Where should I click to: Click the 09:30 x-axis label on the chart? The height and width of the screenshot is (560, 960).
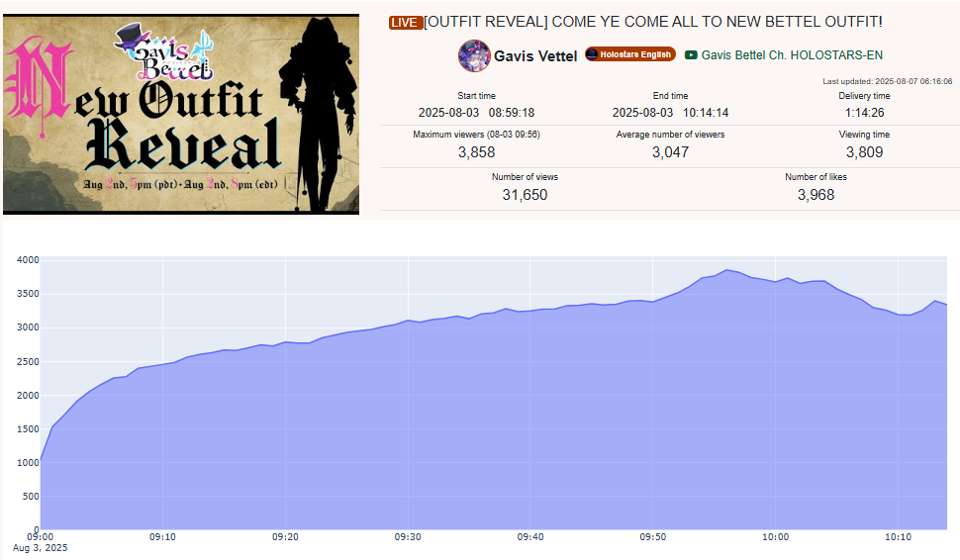408,536
